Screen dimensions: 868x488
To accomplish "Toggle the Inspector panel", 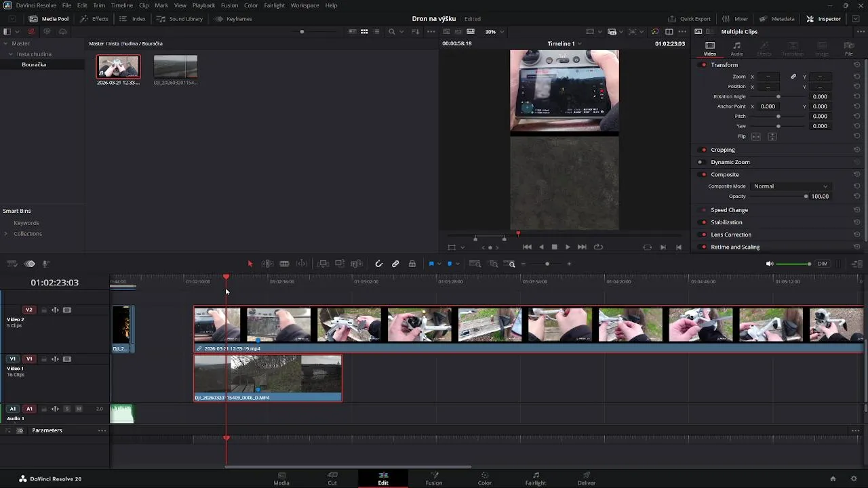I will [x=823, y=19].
